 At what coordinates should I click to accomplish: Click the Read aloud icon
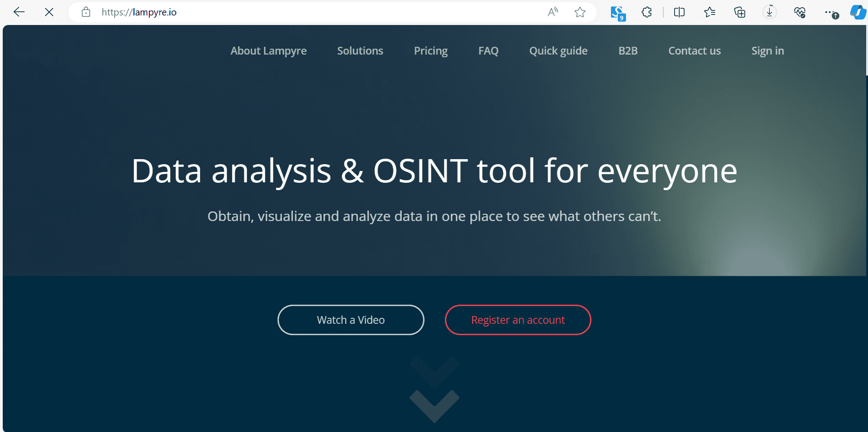[x=553, y=12]
